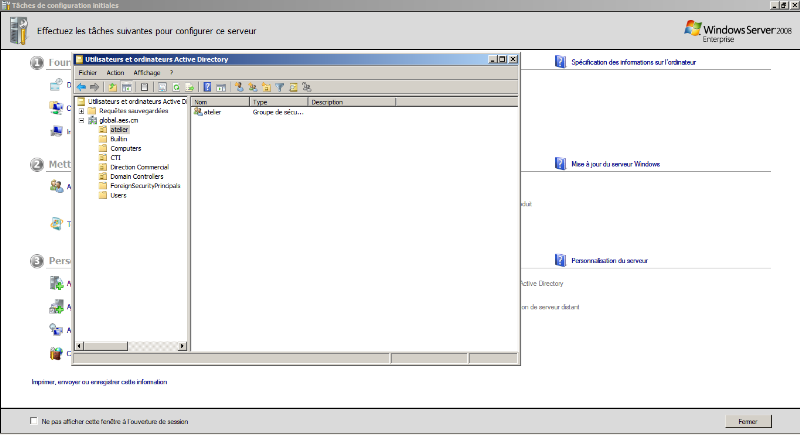Click the create new user icon
The height and width of the screenshot is (435, 800).
point(239,87)
